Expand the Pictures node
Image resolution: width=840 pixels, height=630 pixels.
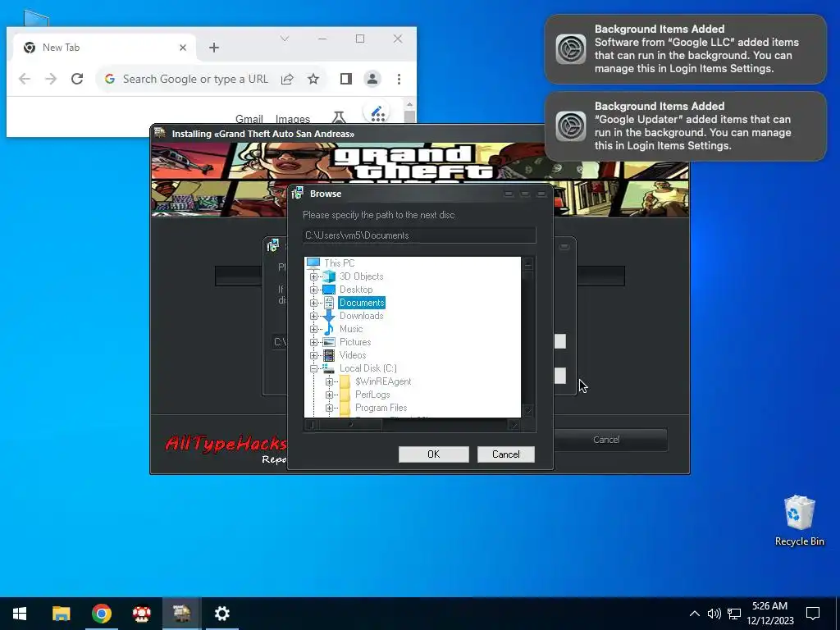point(314,342)
